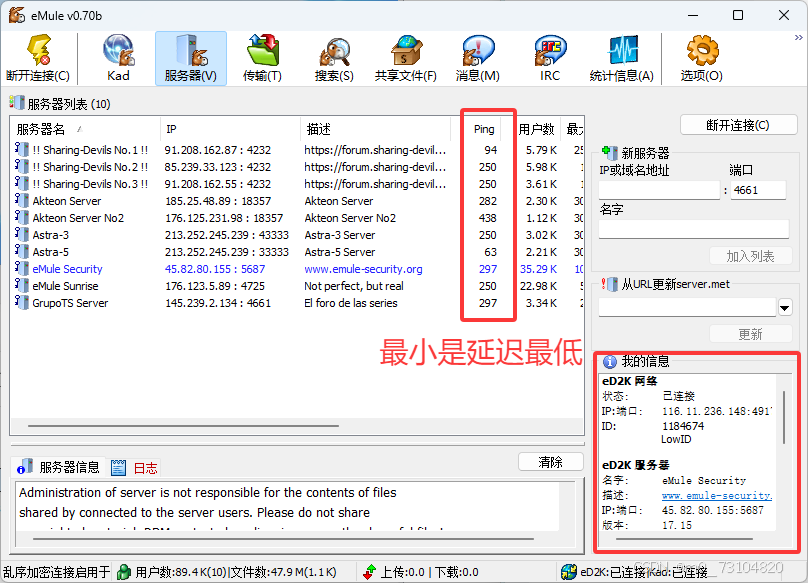The image size is (808, 583).
Task: Click the right-side Disconnect (断开连接) button
Action: click(738, 125)
